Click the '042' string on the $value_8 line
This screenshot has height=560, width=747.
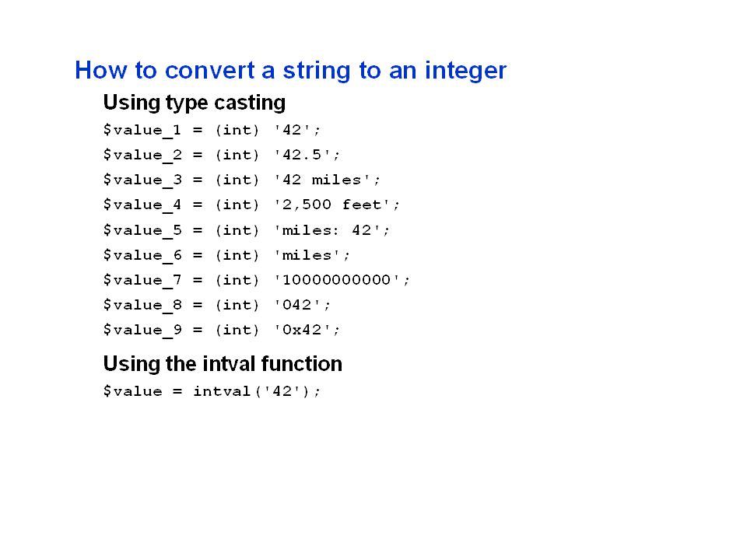tap(297, 304)
